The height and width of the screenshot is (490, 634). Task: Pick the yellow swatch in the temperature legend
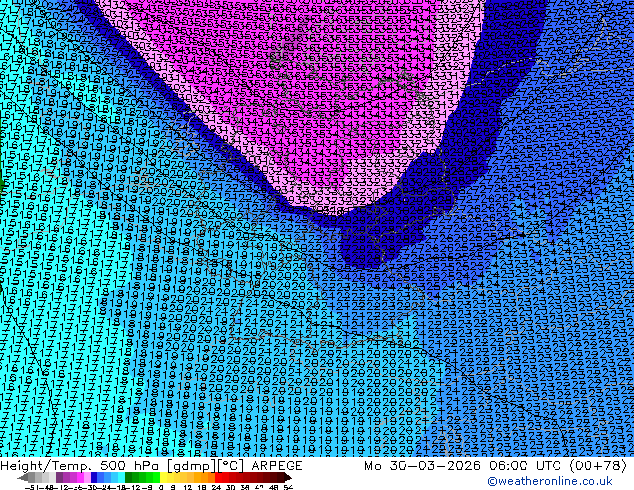(x=163, y=477)
